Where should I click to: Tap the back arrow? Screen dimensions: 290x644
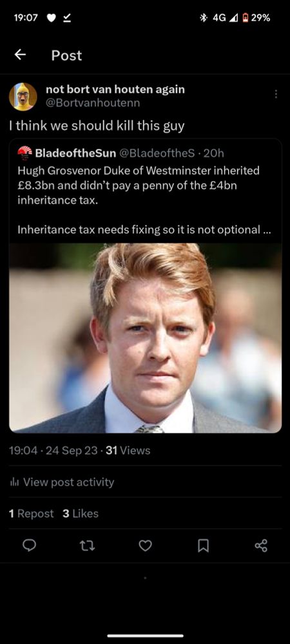point(21,55)
